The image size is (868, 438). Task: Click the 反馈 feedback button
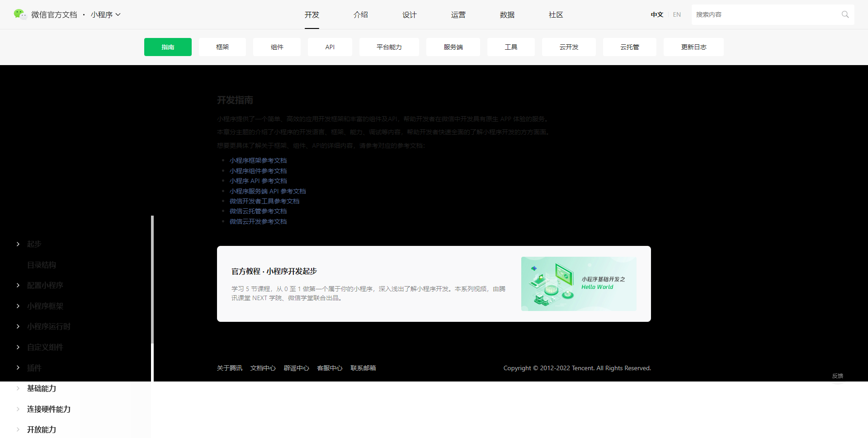(838, 376)
